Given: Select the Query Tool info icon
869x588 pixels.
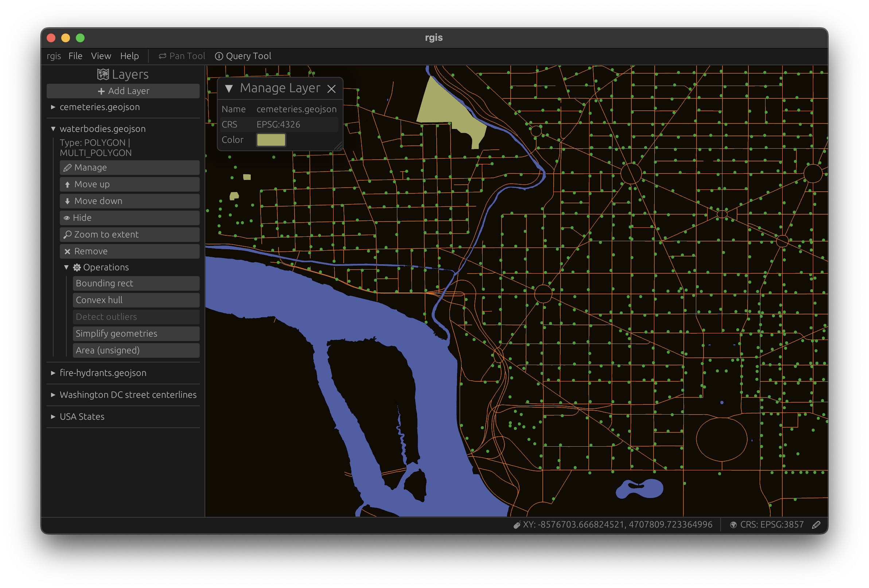Looking at the screenshot, I should pos(219,56).
